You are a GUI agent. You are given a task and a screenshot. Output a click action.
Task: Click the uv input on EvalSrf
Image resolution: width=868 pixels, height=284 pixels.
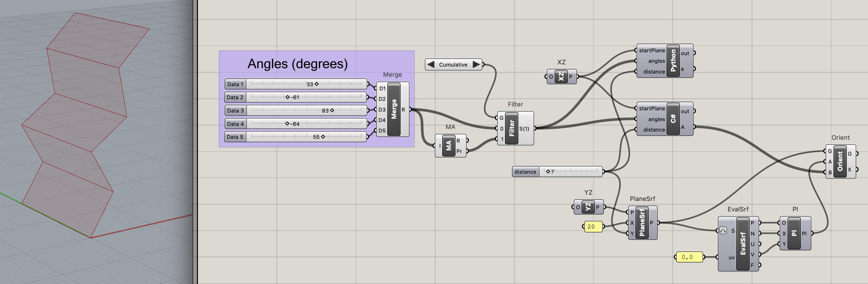tap(731, 257)
